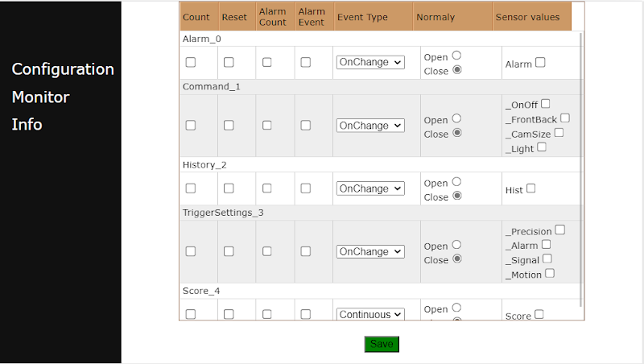Open the Configuration page in the sidebar

pos(63,69)
